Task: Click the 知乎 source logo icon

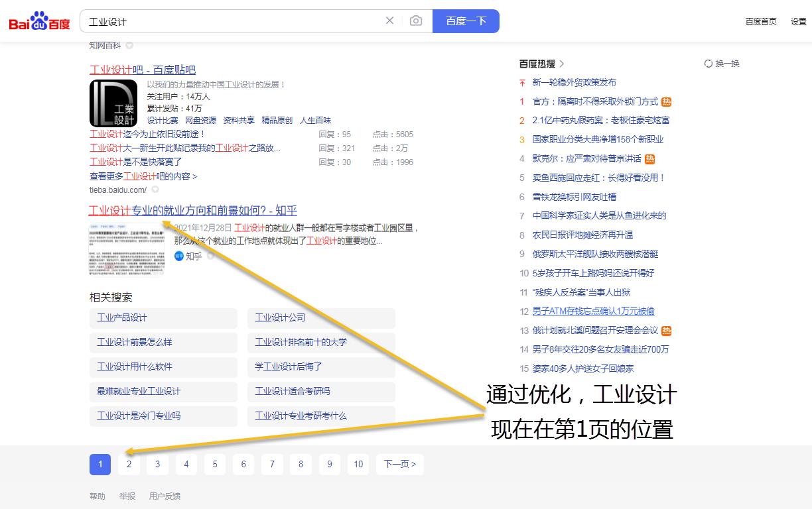Action: click(x=179, y=256)
